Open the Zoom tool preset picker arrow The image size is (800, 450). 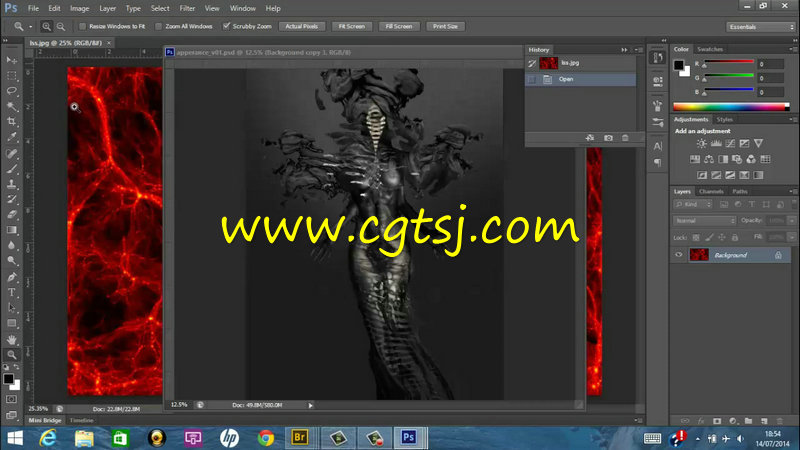pyautogui.click(x=30, y=27)
